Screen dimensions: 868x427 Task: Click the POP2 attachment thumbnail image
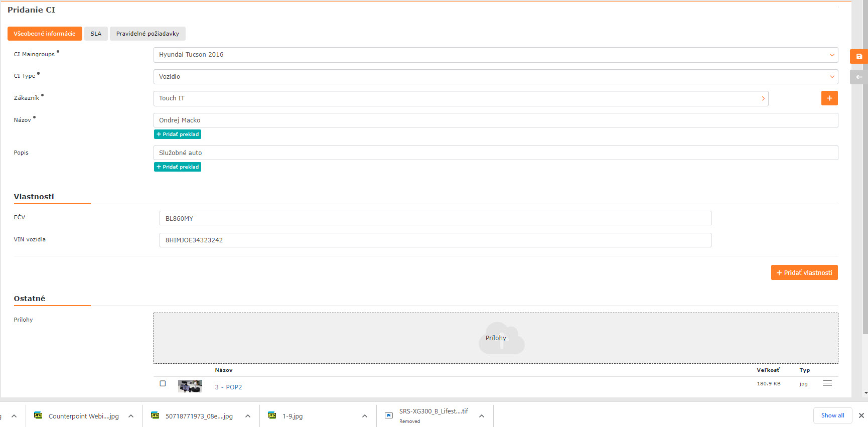tap(190, 386)
